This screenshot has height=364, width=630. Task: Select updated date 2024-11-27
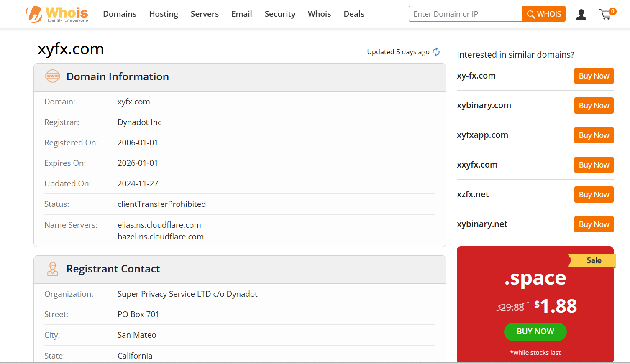click(x=138, y=183)
